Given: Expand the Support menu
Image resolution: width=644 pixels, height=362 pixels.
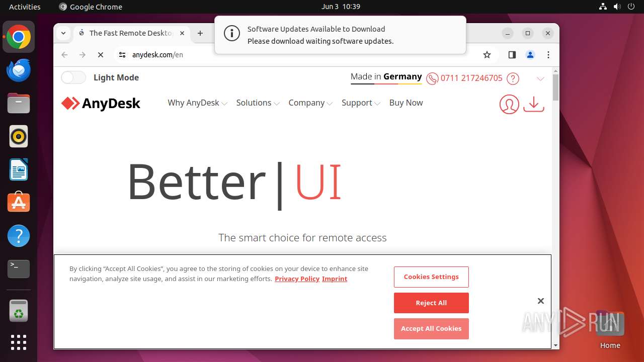Looking at the screenshot, I should (x=361, y=103).
